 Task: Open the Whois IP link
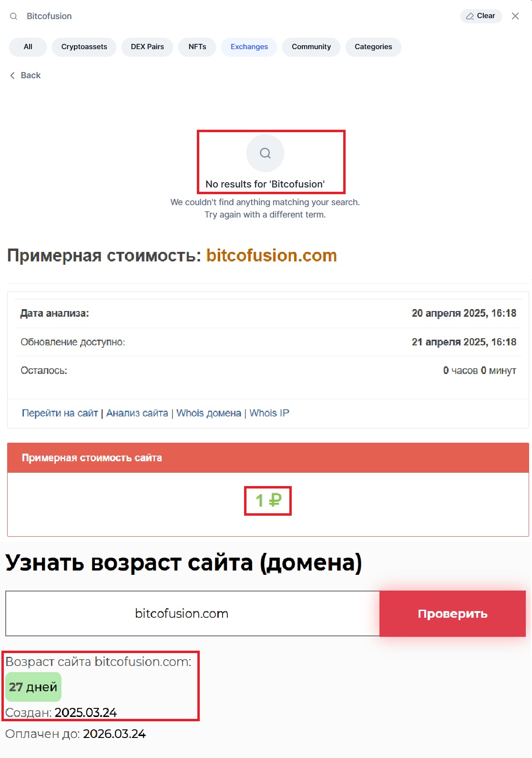tap(269, 413)
